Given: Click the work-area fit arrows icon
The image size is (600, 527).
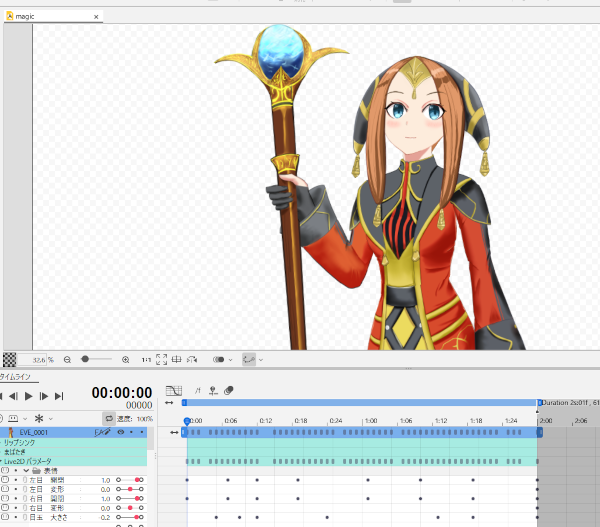Looking at the screenshot, I should 169,403.
